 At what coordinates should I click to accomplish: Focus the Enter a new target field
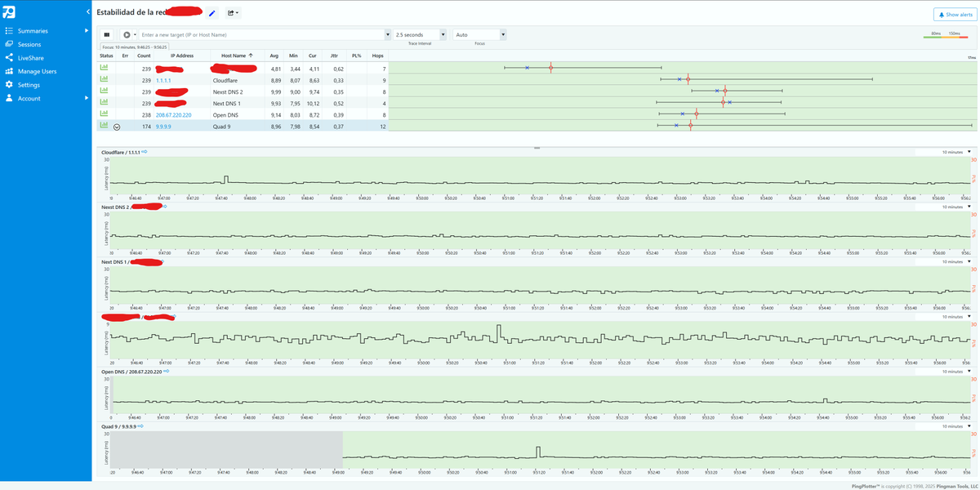(261, 35)
